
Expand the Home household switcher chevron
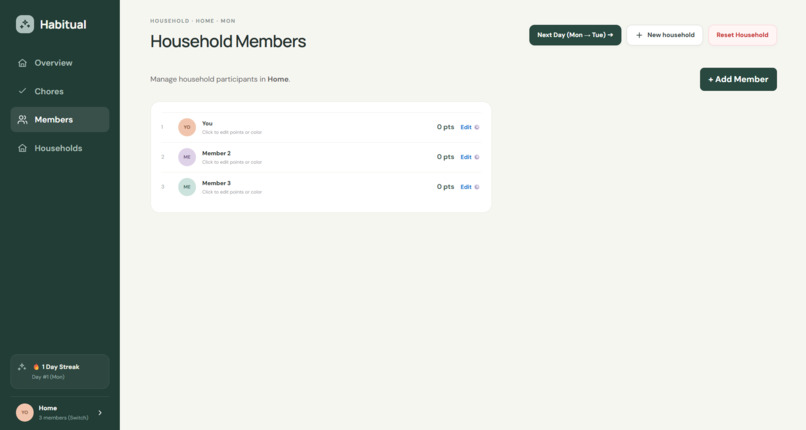[100, 413]
